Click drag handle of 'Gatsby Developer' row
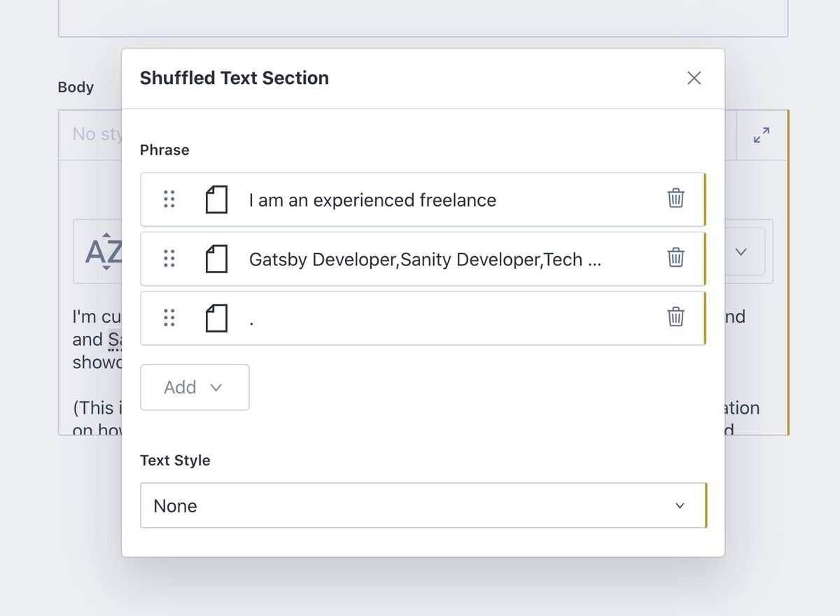This screenshot has height=616, width=840. [169, 259]
